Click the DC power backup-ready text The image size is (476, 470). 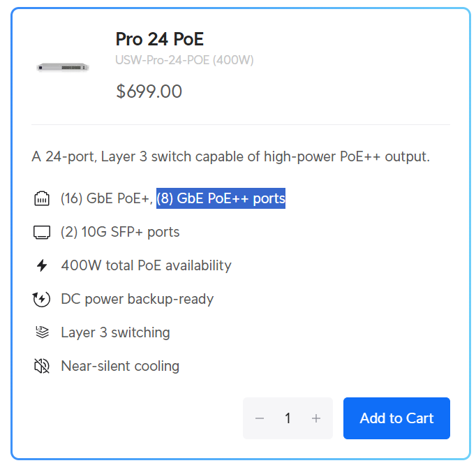pos(137,299)
